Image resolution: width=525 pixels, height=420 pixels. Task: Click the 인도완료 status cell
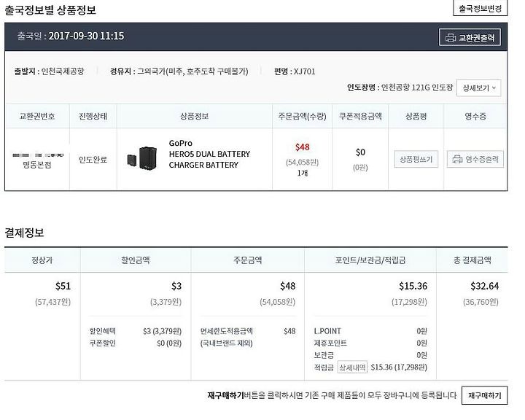coord(93,160)
